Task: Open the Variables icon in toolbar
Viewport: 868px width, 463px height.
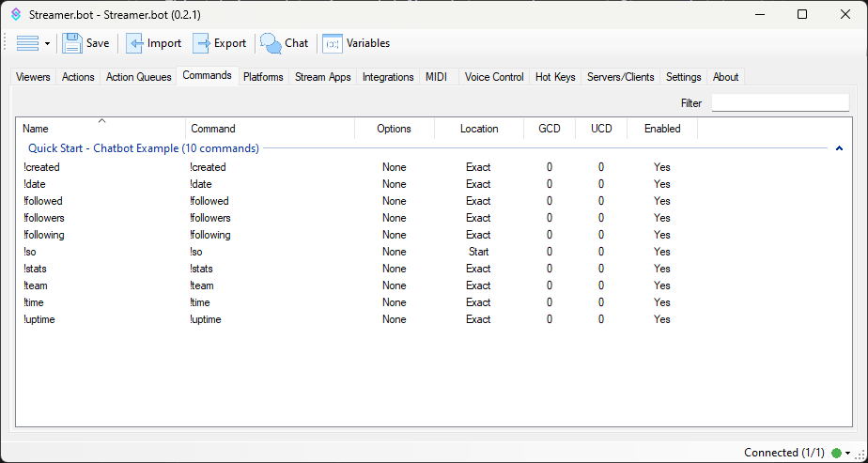Action: tap(333, 43)
